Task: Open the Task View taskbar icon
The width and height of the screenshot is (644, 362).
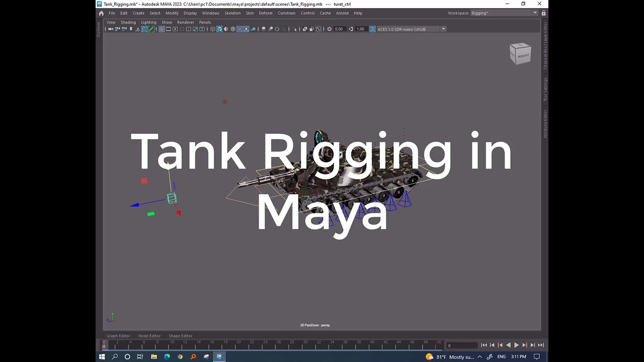Action: click(x=140, y=356)
